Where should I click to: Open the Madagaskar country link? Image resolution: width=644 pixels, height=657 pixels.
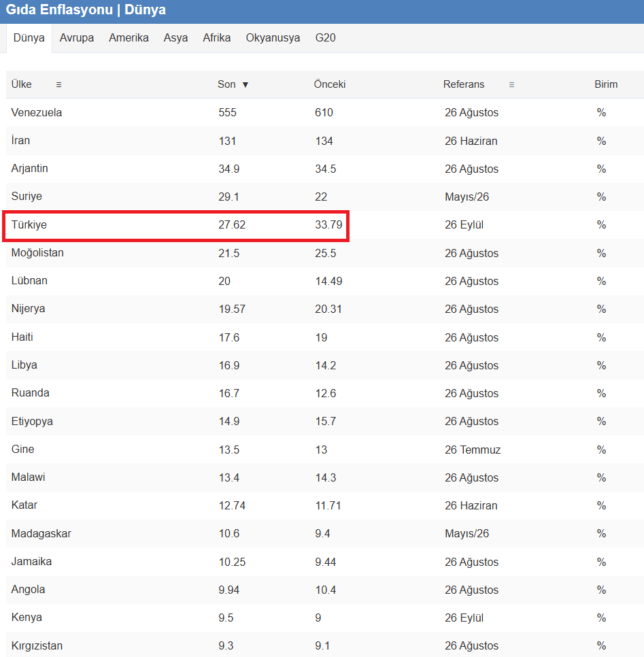click(41, 533)
